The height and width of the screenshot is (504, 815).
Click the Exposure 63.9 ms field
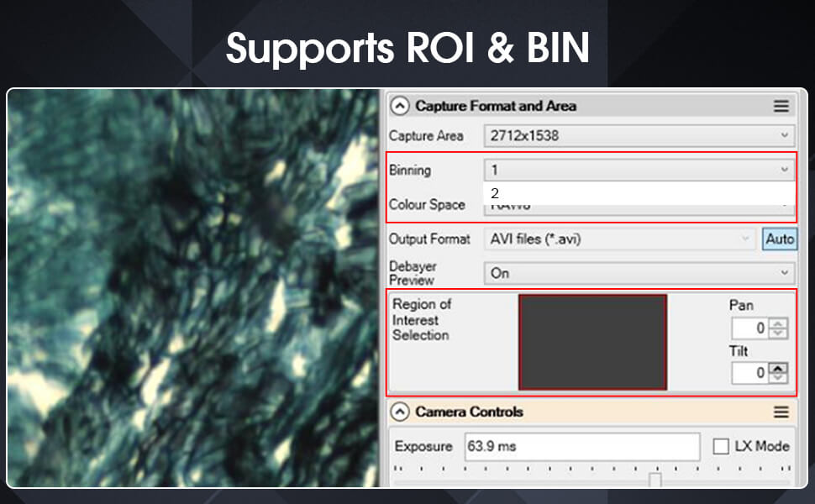[x=582, y=447]
